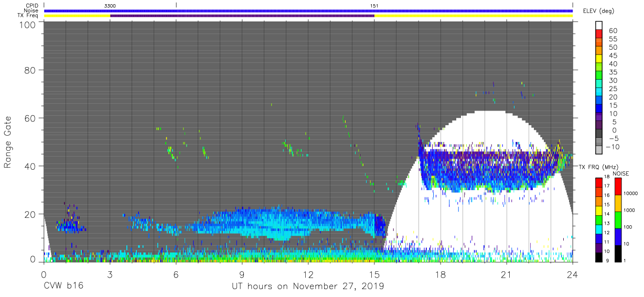Click the x-axis tick label 3
This screenshot has width=644, height=297.
click(110, 274)
